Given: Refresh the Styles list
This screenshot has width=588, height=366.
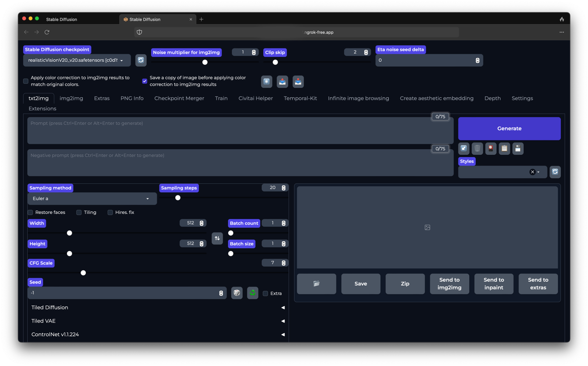Looking at the screenshot, I should 555,172.
